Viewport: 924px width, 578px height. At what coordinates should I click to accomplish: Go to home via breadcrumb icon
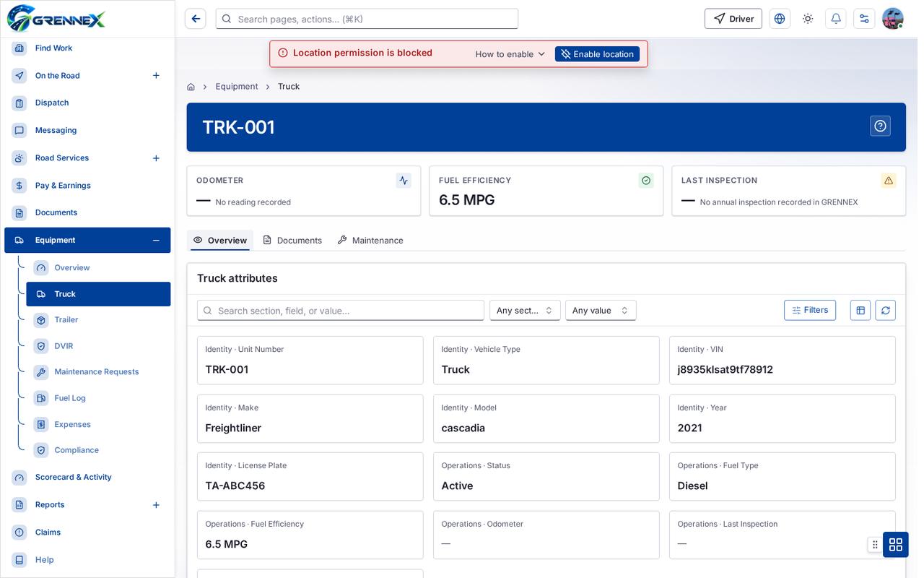(x=191, y=87)
